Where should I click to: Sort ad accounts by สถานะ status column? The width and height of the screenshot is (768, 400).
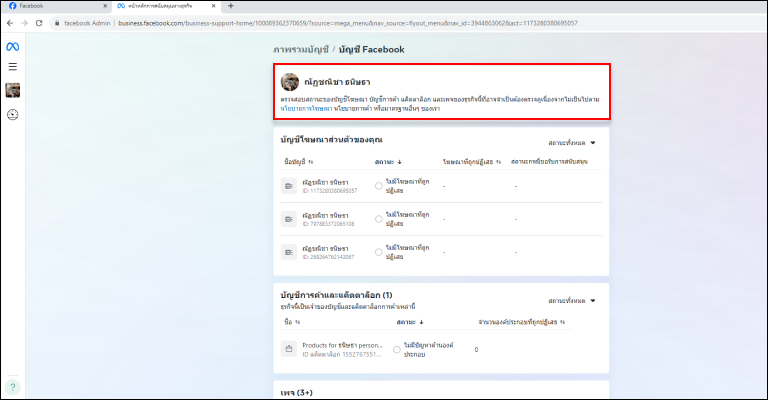[388, 162]
